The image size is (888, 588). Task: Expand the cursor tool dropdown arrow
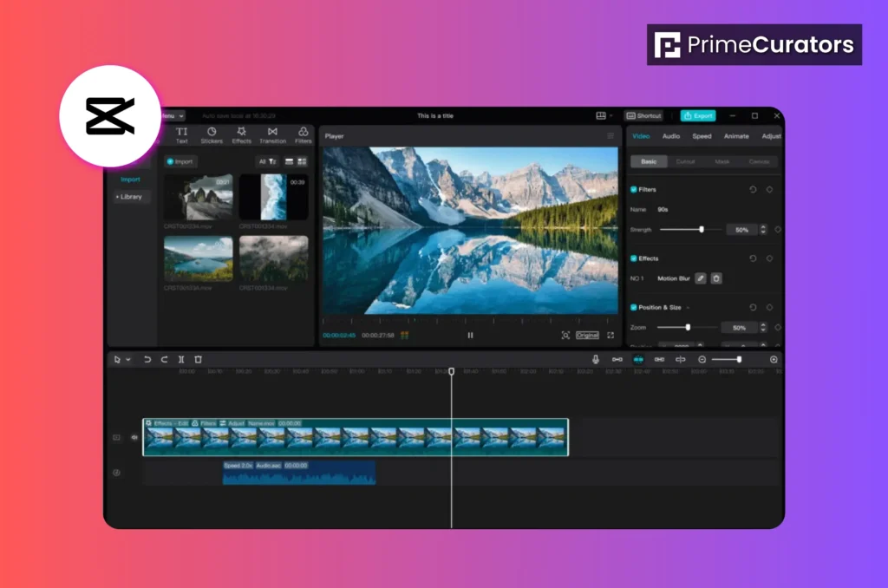coord(128,359)
